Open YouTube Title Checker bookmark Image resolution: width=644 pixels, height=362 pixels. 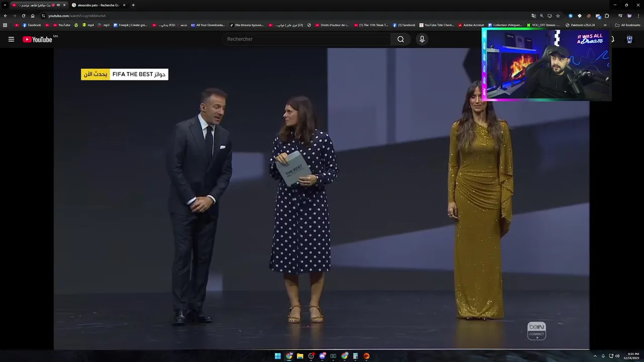[436, 25]
